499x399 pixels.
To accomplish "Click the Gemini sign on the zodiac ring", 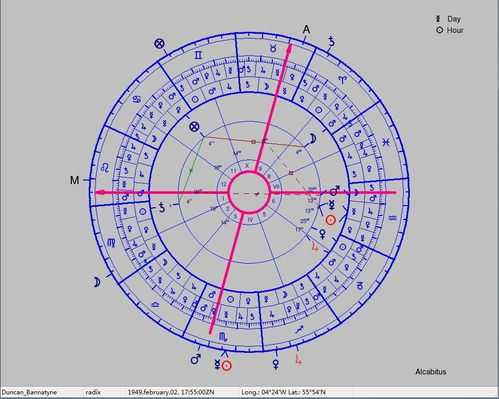I will 198,55.
